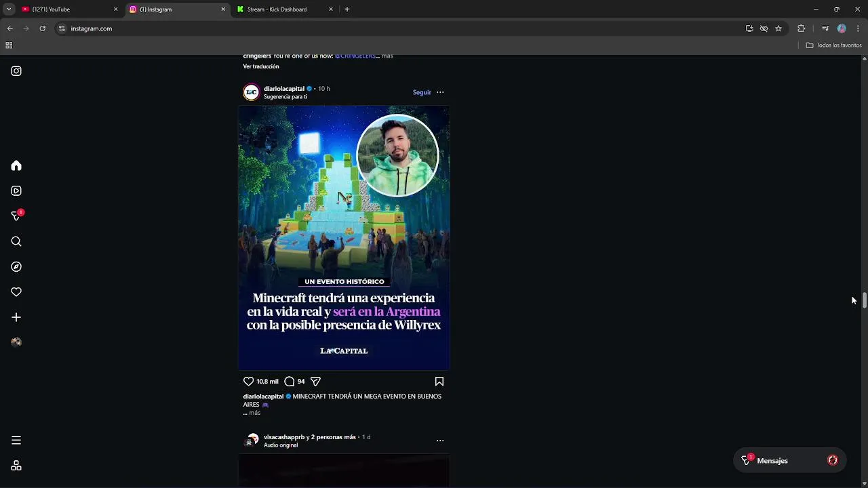Open the diariolacapital username in the post header
This screenshot has height=488, width=868.
[284, 89]
